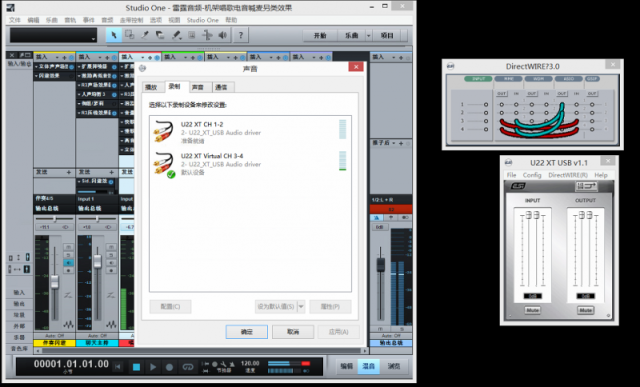Select the Eraser tool in Studio One toolbar

(160, 36)
